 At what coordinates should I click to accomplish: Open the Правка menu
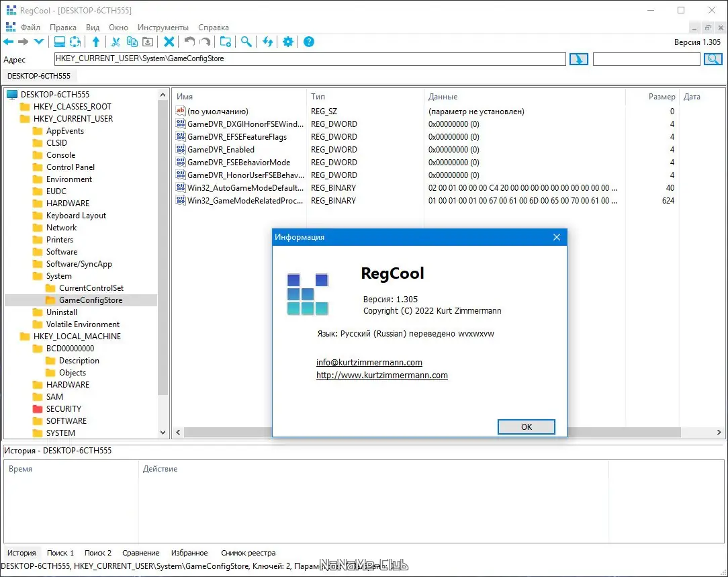point(62,28)
